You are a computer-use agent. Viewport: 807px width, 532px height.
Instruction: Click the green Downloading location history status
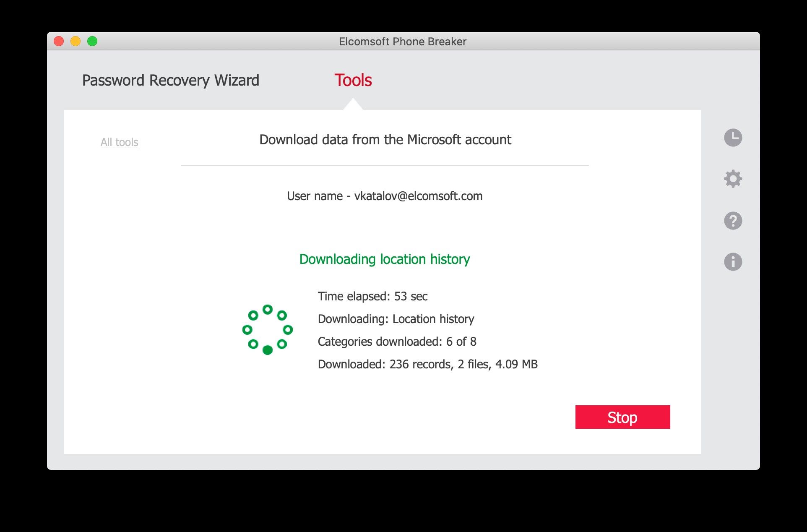385,259
